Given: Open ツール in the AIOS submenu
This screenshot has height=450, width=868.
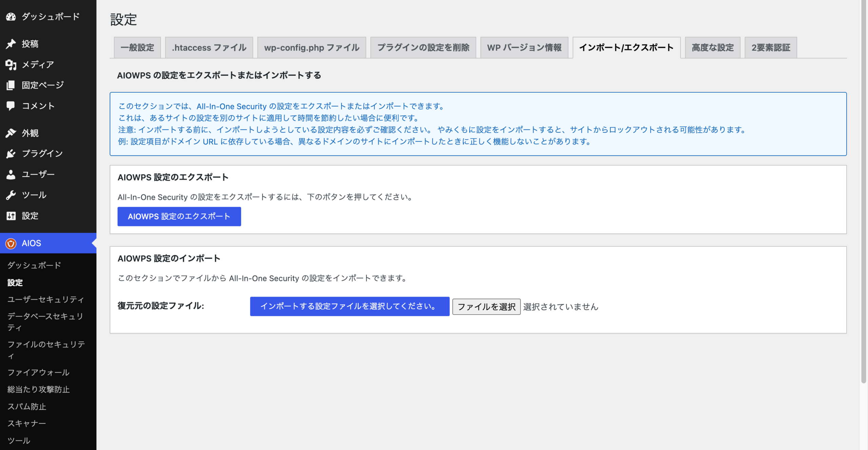Looking at the screenshot, I should click(19, 440).
